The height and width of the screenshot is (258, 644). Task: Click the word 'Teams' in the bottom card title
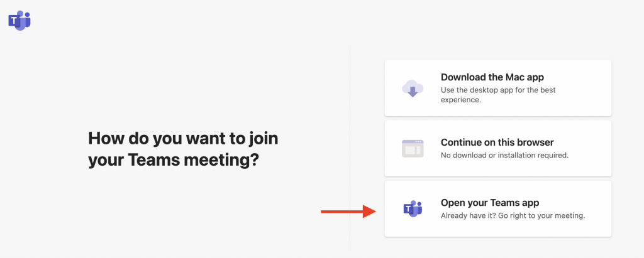[x=499, y=203]
